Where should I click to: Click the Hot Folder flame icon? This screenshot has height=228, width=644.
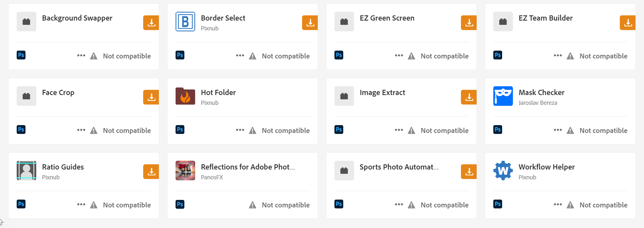(x=185, y=96)
